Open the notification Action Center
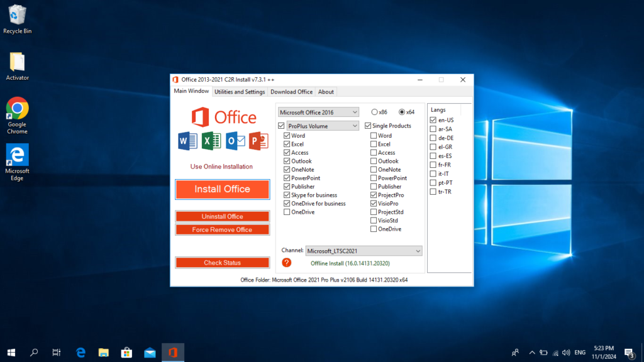This screenshot has width=644, height=362. click(x=629, y=353)
